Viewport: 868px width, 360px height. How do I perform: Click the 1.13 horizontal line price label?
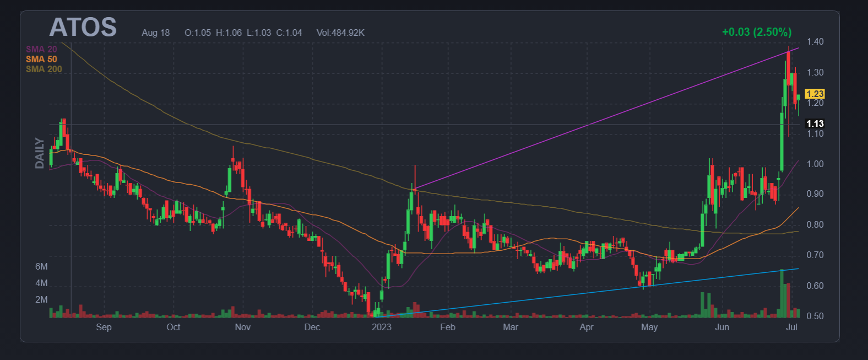point(815,123)
